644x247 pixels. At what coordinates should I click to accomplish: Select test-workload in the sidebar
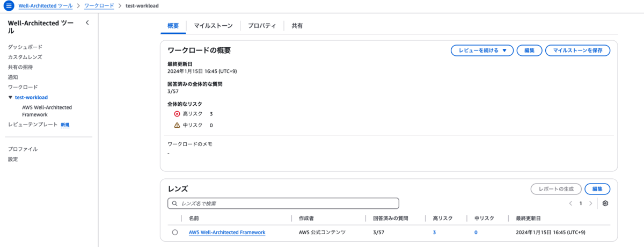pyautogui.click(x=31, y=97)
